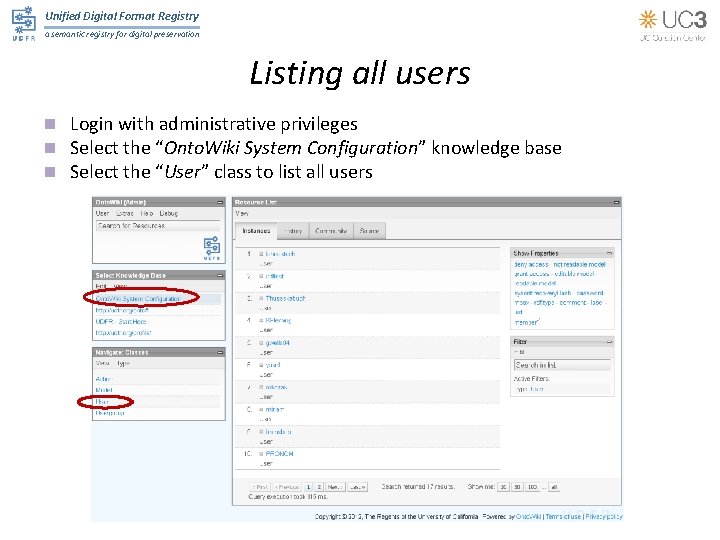Open the PRONOM user resource
Image resolution: width=720 pixels, height=540 pixels.
click(279, 454)
